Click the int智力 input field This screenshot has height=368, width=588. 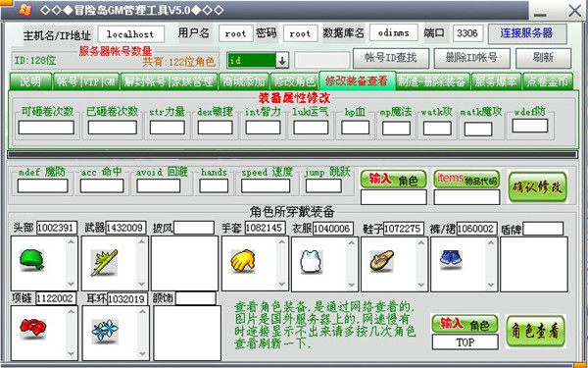[x=263, y=128]
